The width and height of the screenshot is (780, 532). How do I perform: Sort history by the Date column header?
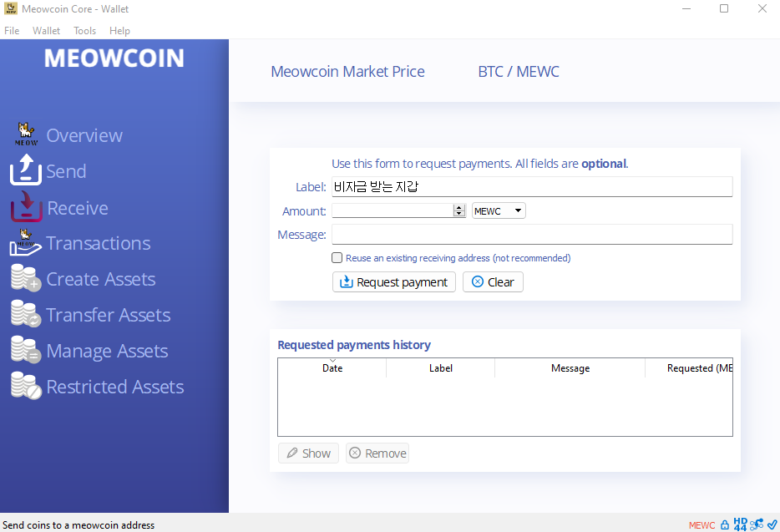(x=332, y=367)
